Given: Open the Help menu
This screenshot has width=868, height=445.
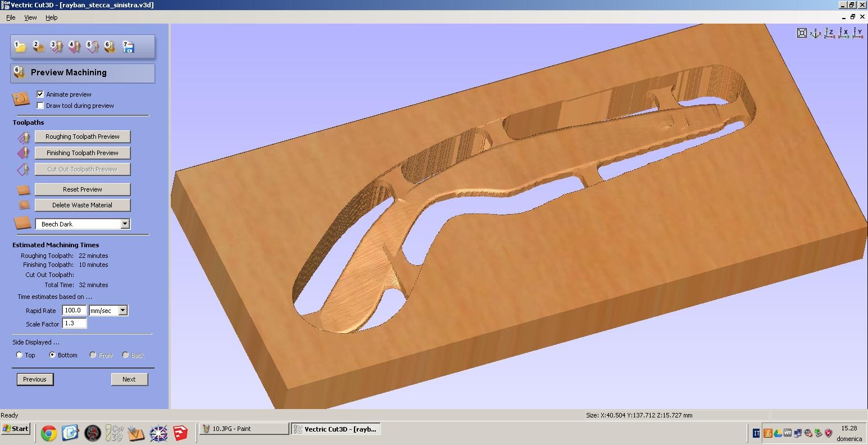Looking at the screenshot, I should [x=51, y=17].
